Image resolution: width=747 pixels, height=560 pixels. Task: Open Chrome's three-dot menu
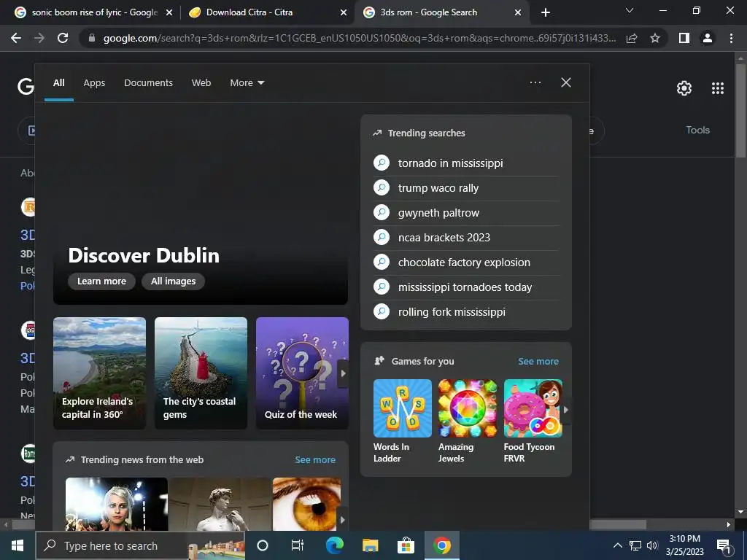point(731,38)
